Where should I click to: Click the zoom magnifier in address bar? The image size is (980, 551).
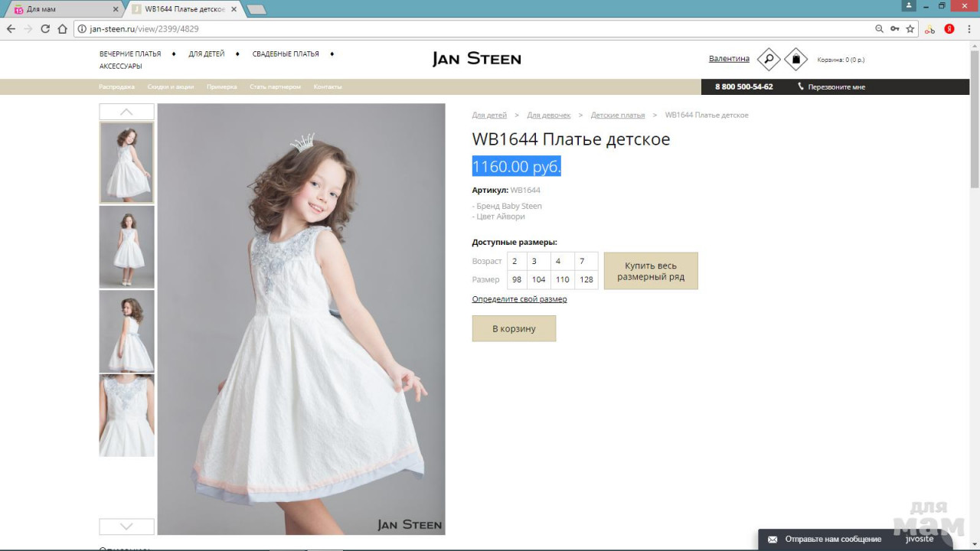(x=879, y=29)
